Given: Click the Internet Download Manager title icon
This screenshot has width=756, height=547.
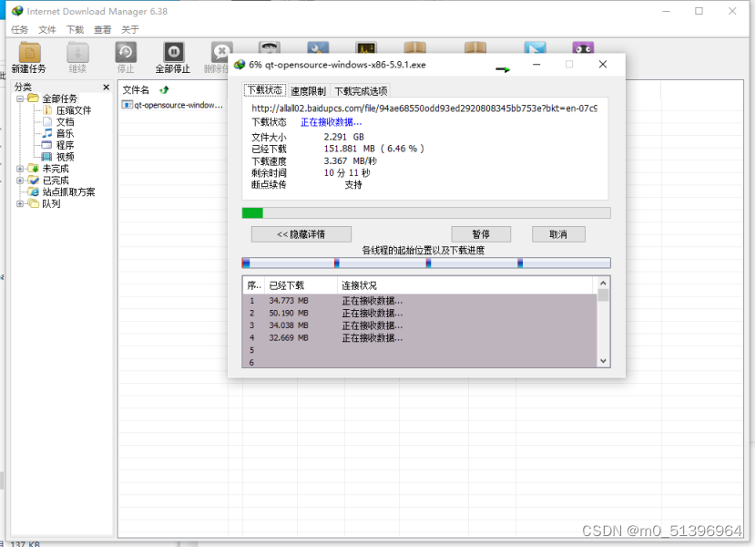Looking at the screenshot, I should (x=17, y=11).
